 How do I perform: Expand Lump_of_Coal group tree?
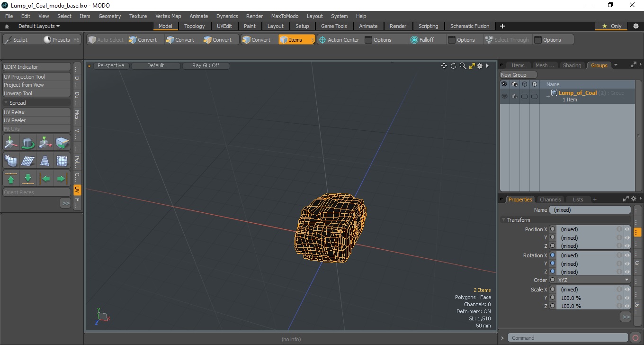tap(548, 97)
